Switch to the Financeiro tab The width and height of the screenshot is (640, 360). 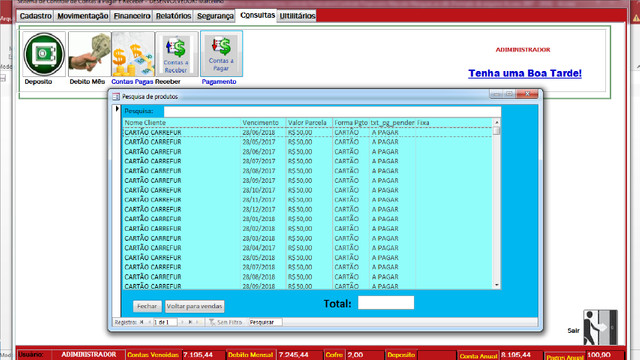coord(132,16)
